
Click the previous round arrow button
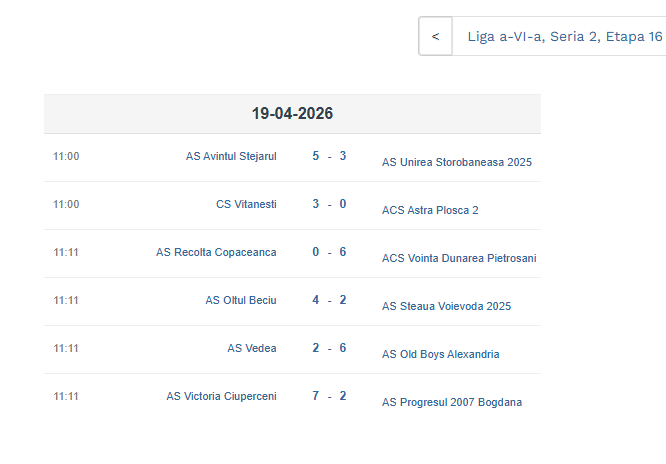[x=435, y=37]
